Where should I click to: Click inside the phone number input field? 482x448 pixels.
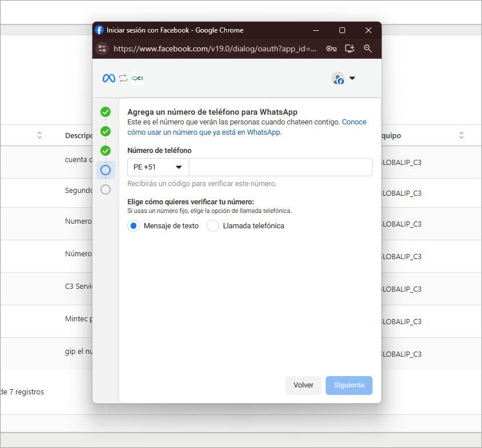(280, 167)
